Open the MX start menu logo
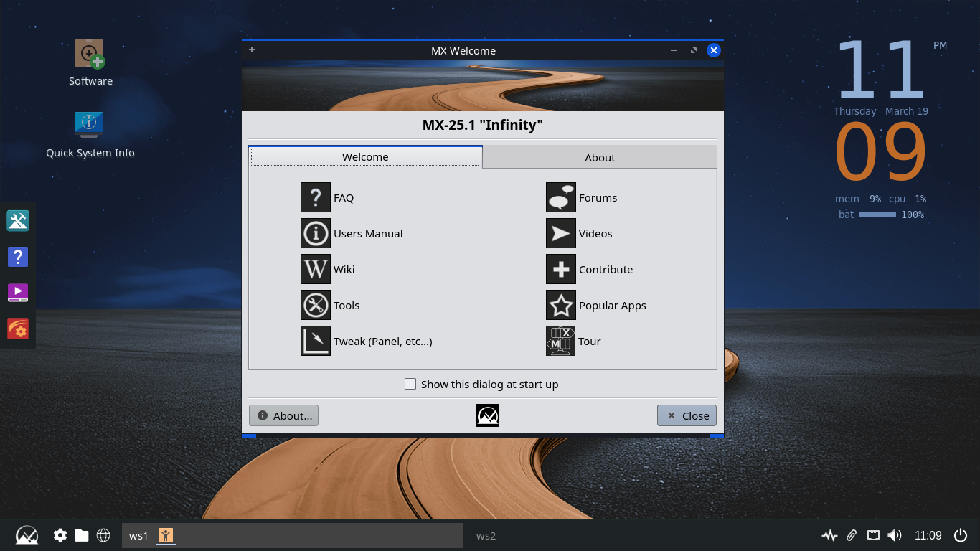The image size is (980, 551). [x=27, y=535]
